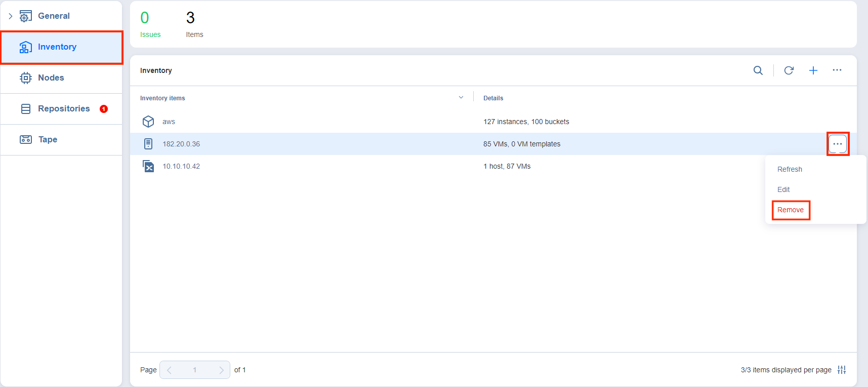
Task: Click the 182.20.0.36 server icon
Action: tap(148, 144)
